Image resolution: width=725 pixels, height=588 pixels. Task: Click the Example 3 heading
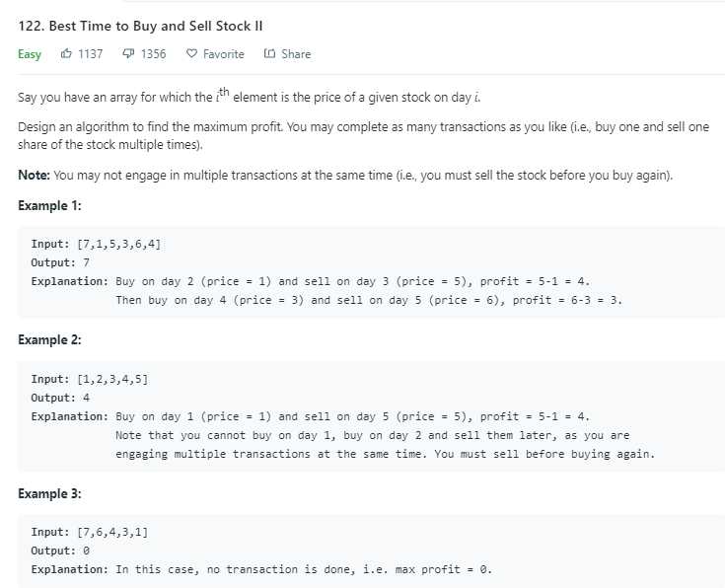coord(49,493)
